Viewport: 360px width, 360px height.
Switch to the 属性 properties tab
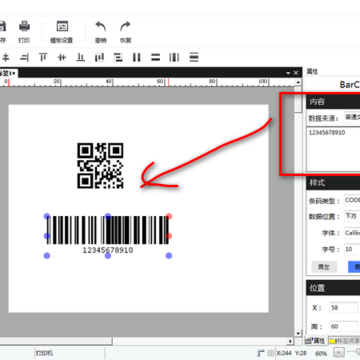point(316,341)
